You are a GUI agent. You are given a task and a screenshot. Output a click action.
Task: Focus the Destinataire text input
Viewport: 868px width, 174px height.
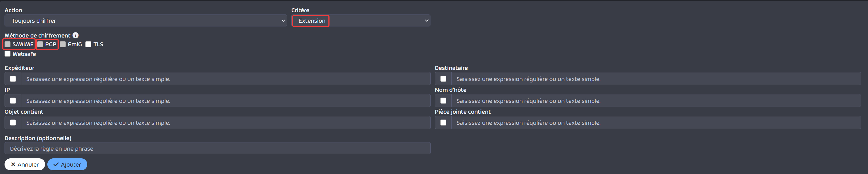click(x=656, y=79)
